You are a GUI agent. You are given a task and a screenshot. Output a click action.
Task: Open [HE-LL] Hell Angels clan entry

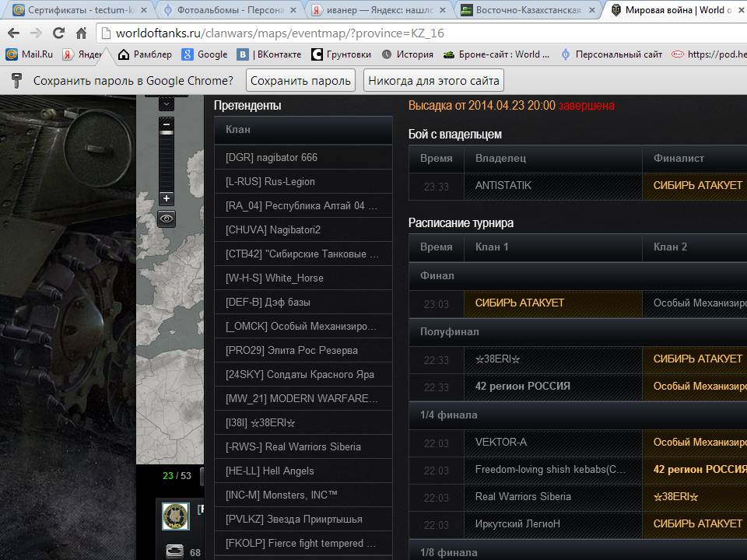pyautogui.click(x=303, y=471)
